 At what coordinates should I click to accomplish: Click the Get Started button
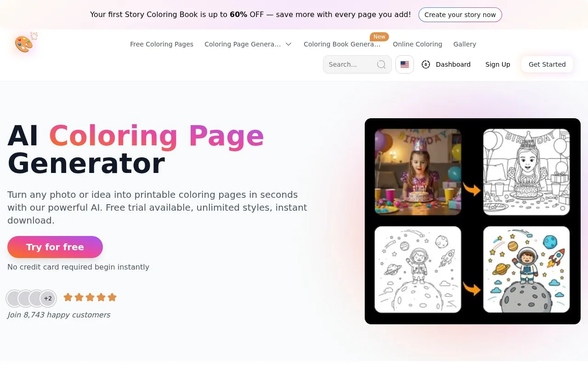point(547,64)
